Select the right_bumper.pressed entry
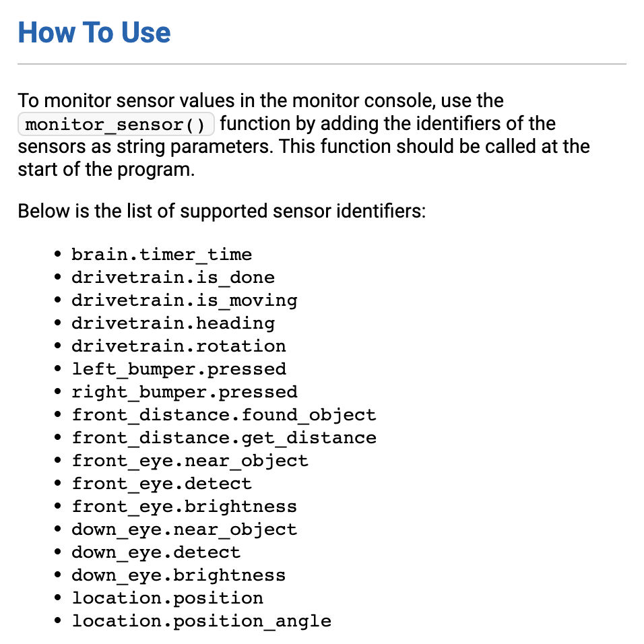The width and height of the screenshot is (644, 644). click(x=185, y=392)
